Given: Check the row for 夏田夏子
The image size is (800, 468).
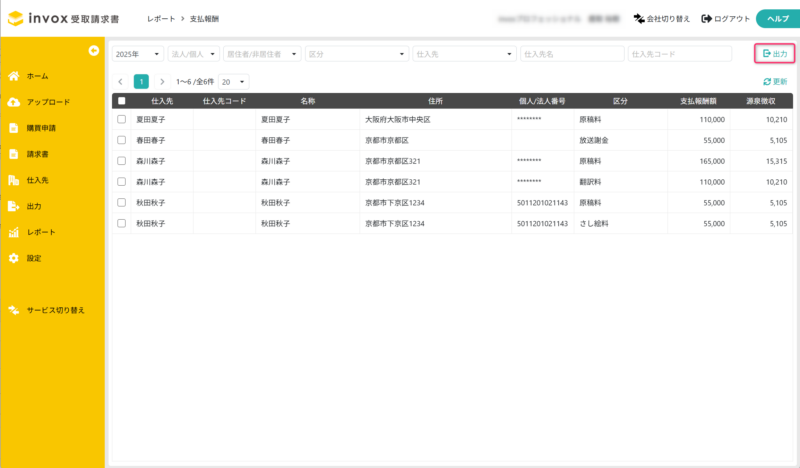Looking at the screenshot, I should pos(121,119).
